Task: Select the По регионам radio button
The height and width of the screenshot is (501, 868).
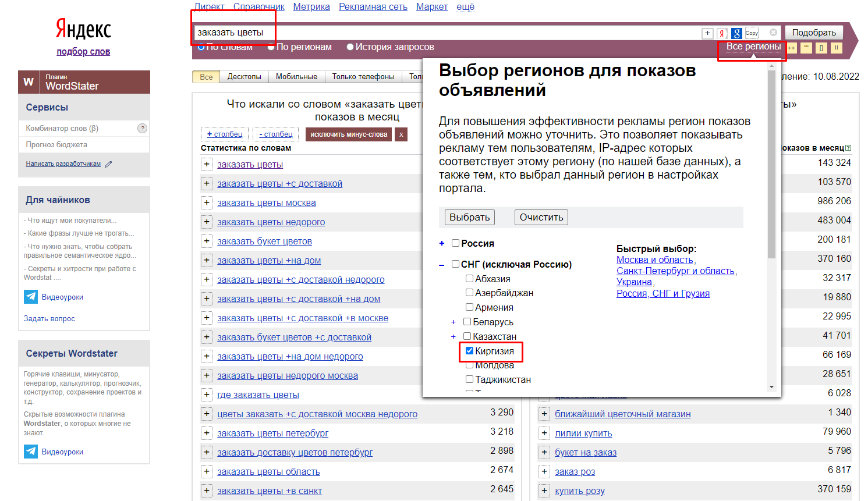Action: coord(271,47)
